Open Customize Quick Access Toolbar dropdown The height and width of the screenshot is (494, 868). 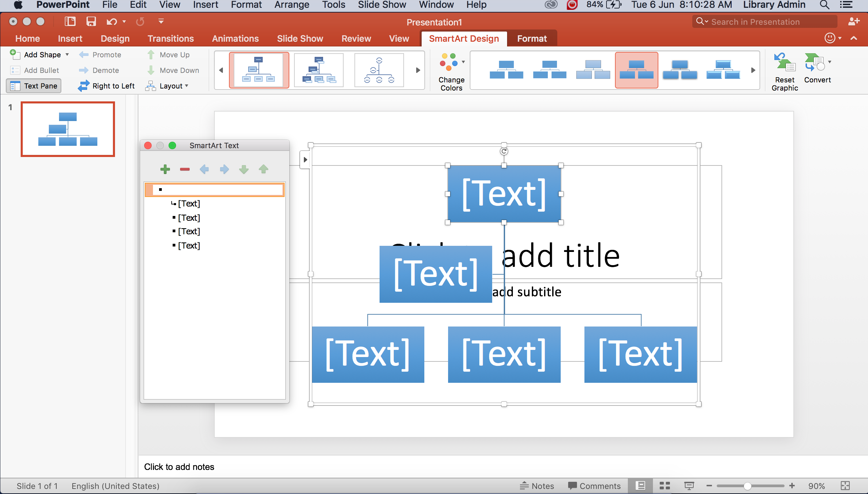(x=161, y=22)
